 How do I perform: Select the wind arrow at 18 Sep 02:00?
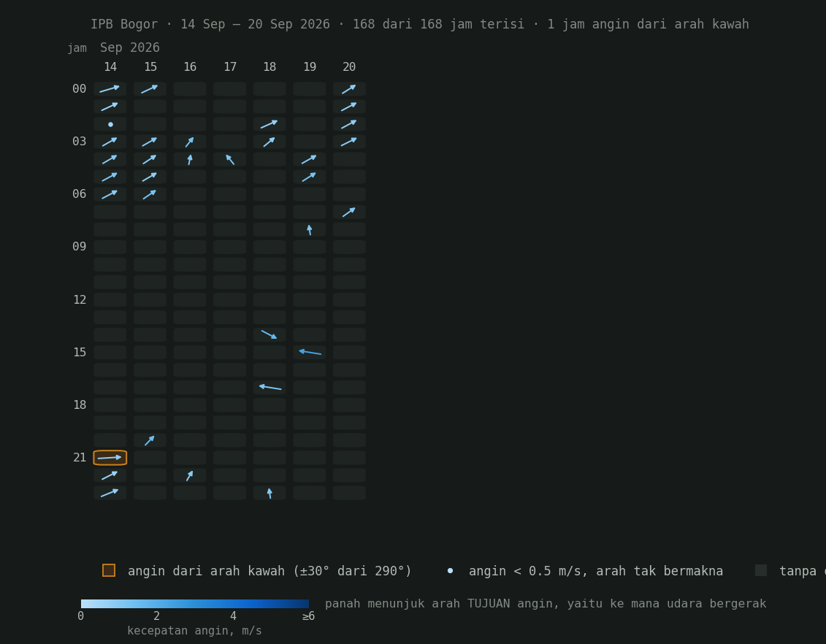pyautogui.click(x=269, y=124)
